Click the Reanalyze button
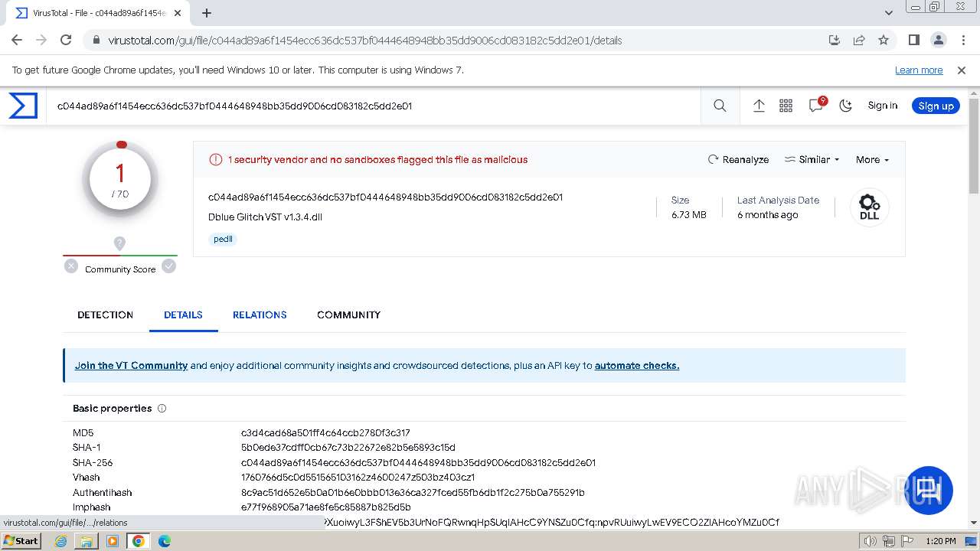This screenshot has width=980, height=551. [x=738, y=159]
